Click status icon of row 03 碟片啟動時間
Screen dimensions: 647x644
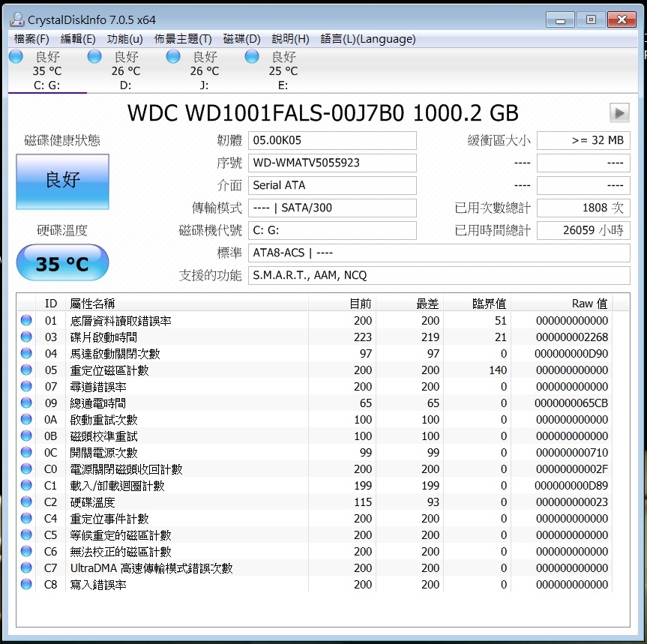pos(26,337)
